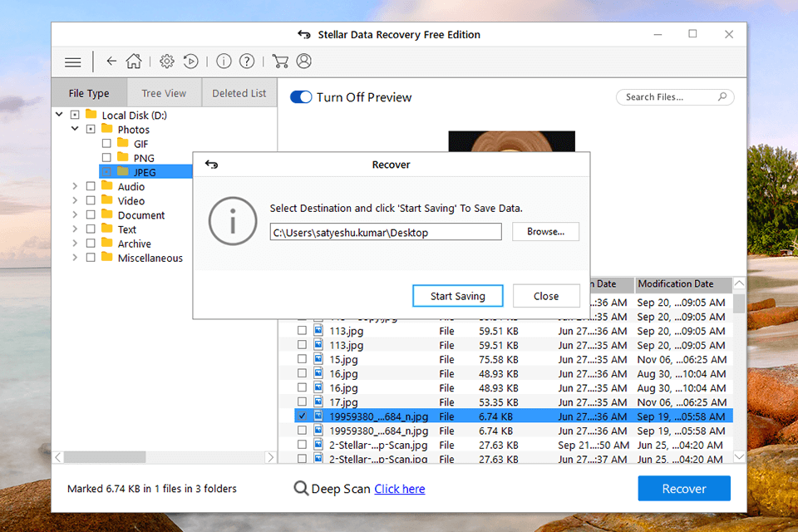This screenshot has width=798, height=532.
Task: Open the hamburger menu in the toolbar
Action: click(73, 62)
